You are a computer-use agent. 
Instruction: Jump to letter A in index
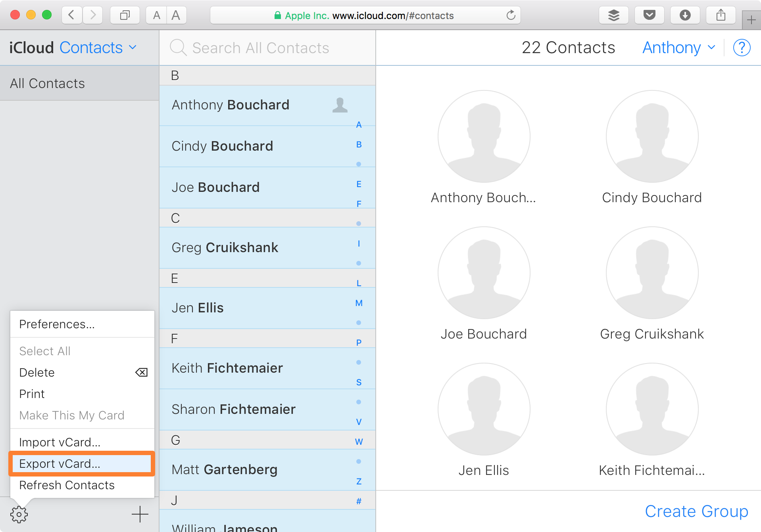click(359, 125)
